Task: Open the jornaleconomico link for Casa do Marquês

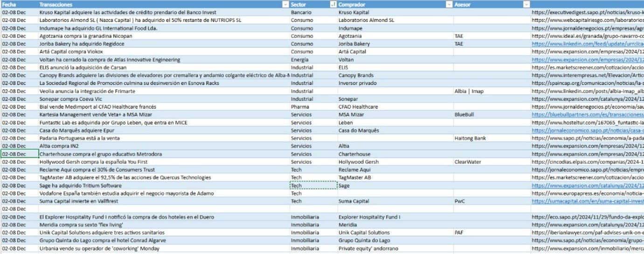Action: 588,130
